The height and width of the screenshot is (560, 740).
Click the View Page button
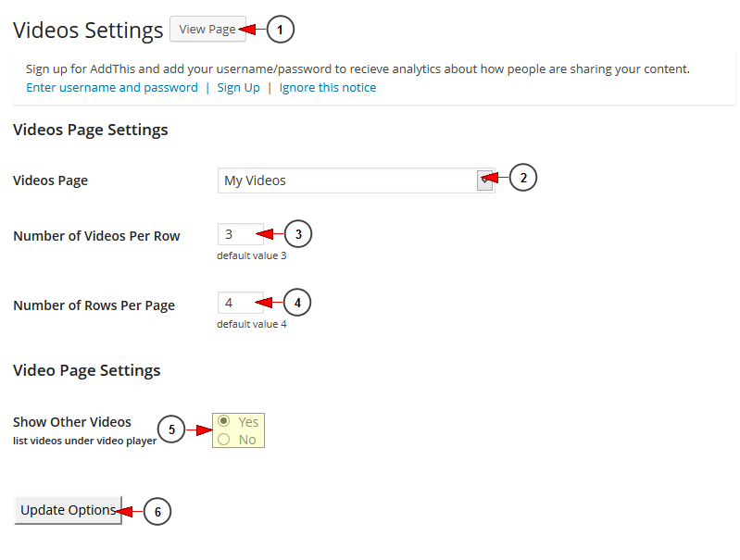tap(207, 30)
